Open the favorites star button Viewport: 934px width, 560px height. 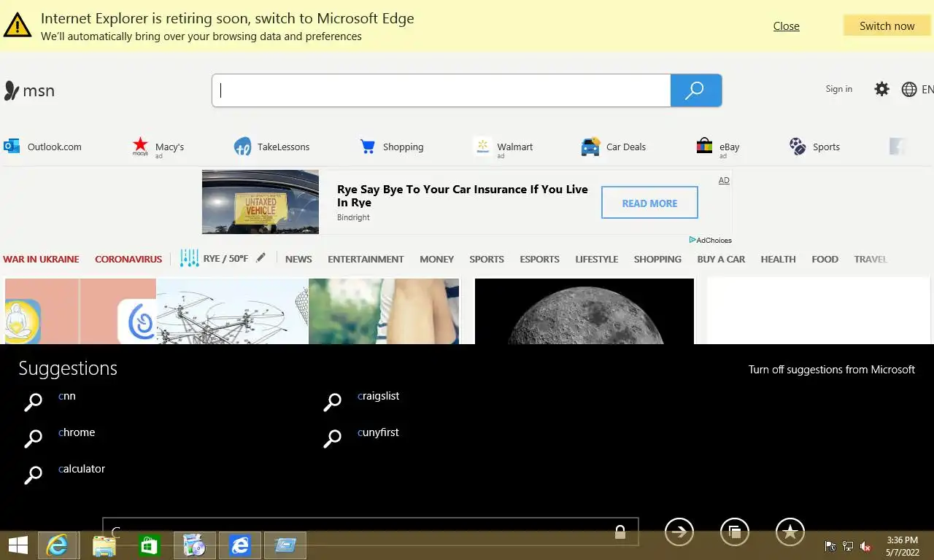pyautogui.click(x=790, y=532)
